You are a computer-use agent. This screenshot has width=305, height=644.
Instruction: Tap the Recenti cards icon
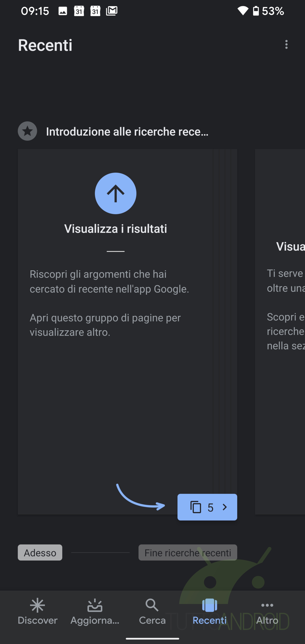210,605
